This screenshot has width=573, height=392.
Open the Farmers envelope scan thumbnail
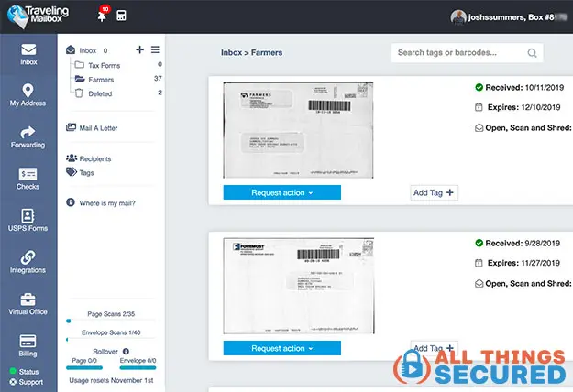(x=298, y=130)
